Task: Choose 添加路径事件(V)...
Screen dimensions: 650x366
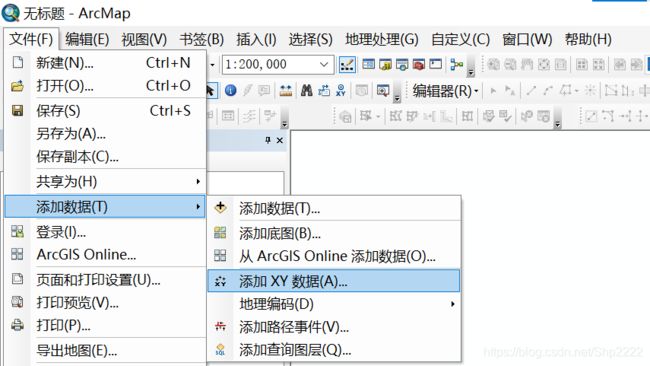Action: pyautogui.click(x=334, y=327)
